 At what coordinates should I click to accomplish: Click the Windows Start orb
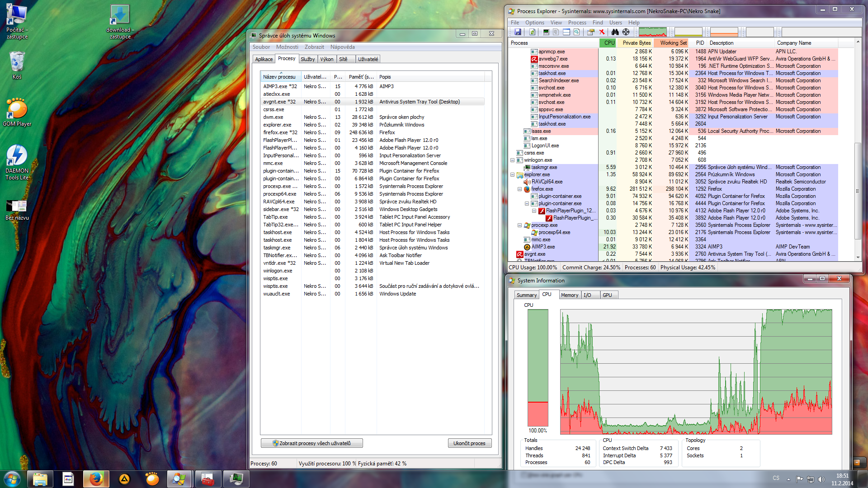point(12,479)
